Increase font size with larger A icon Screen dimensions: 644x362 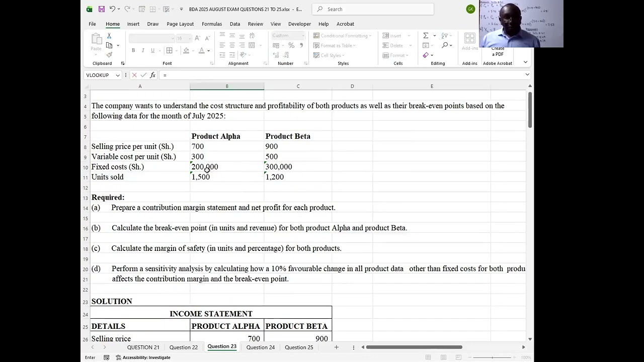pyautogui.click(x=197, y=38)
